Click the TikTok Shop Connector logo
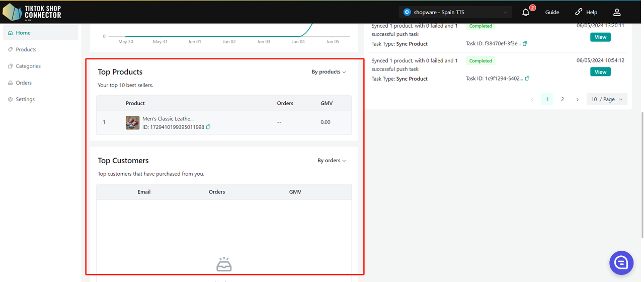Screen dimensions: 644x282 click(x=32, y=12)
